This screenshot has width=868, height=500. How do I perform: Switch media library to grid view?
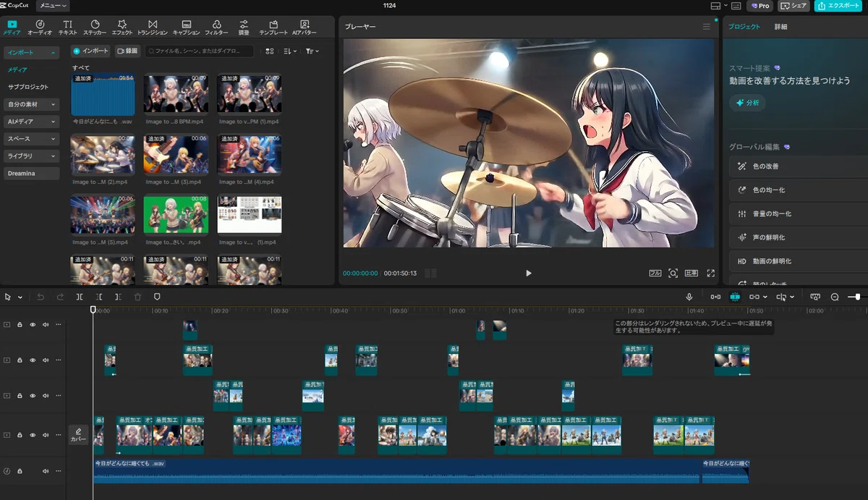coord(270,51)
